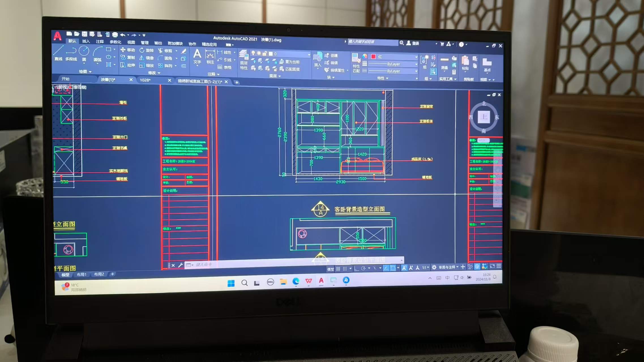This screenshot has height=362, width=644.
Task: Click the 移动 (Move) tool
Action: click(x=128, y=50)
